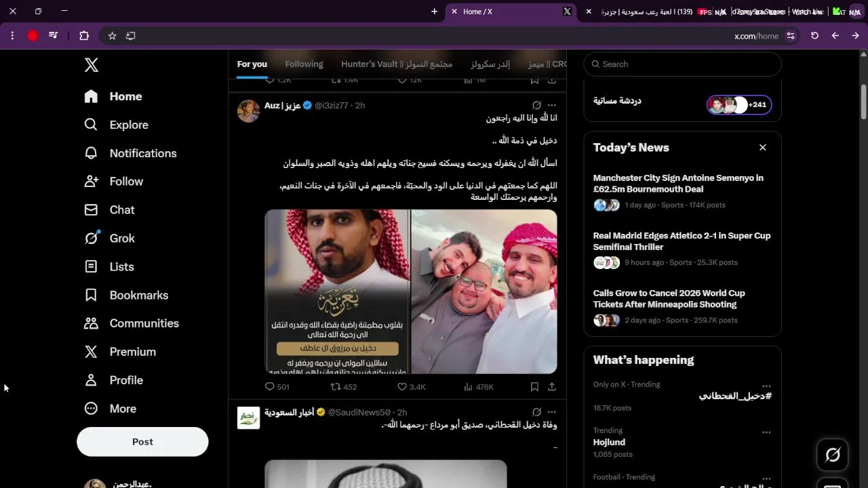Image resolution: width=868 pixels, height=488 pixels.
Task: Open the floating Grok button
Action: (x=833, y=455)
